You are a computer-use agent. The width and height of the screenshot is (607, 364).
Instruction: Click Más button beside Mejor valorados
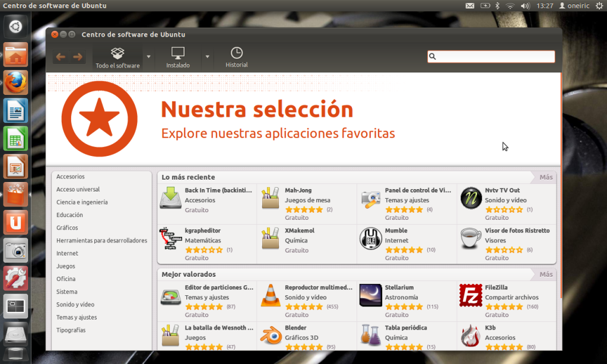pyautogui.click(x=546, y=274)
